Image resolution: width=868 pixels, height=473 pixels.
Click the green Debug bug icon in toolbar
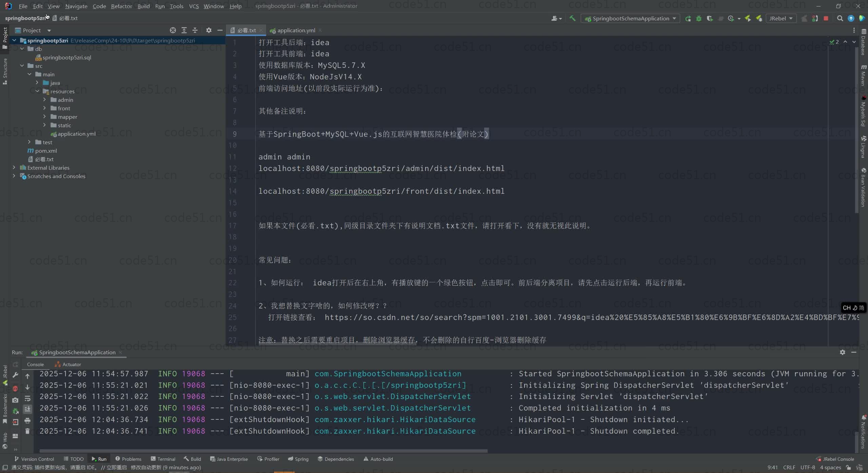coord(699,18)
